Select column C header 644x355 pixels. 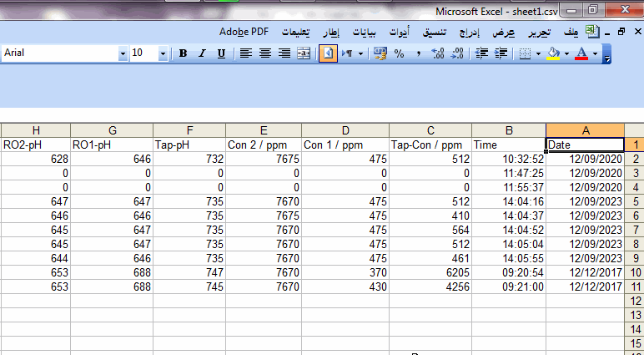coord(430,130)
